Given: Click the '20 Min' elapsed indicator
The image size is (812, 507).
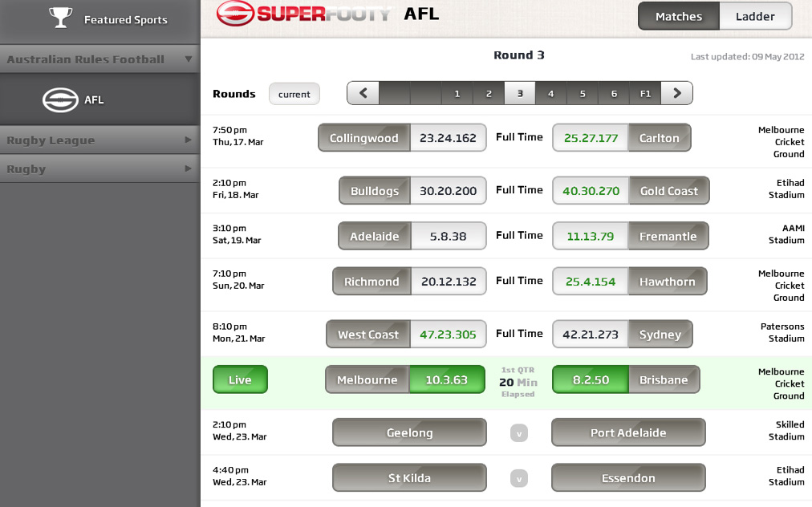Looking at the screenshot, I should click(518, 382).
